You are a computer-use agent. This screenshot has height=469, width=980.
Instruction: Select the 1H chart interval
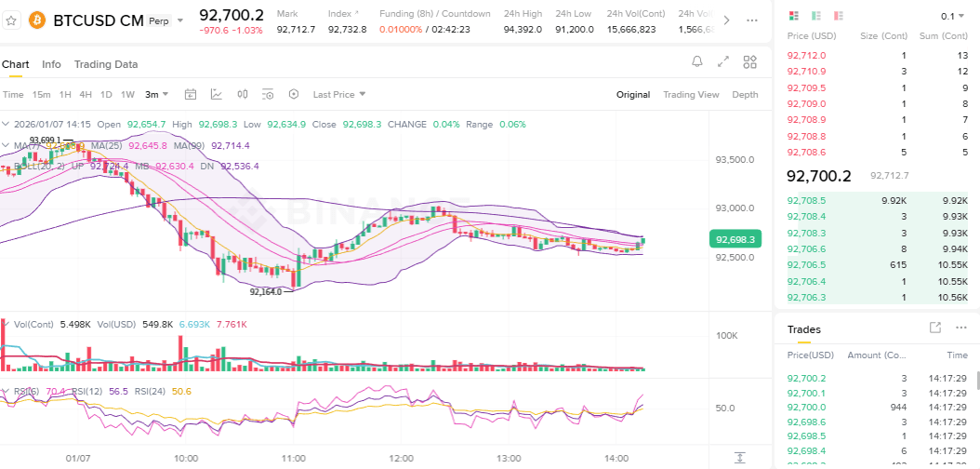pos(65,94)
